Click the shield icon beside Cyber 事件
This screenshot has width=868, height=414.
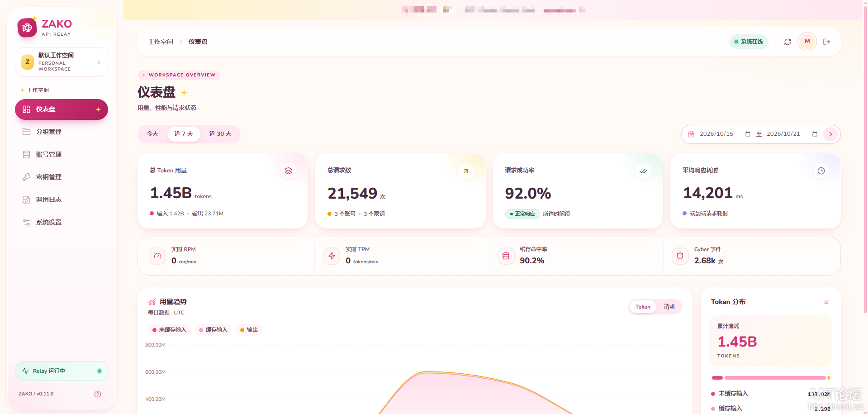(x=680, y=256)
